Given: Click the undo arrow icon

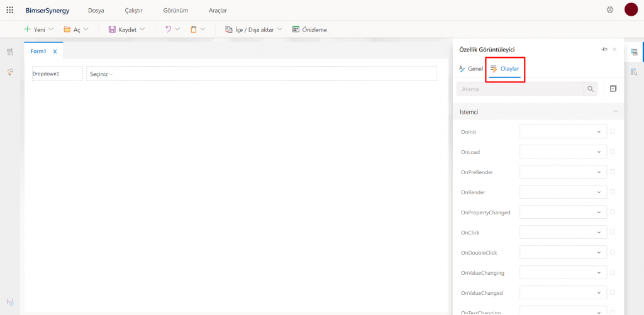Looking at the screenshot, I should pos(168,30).
